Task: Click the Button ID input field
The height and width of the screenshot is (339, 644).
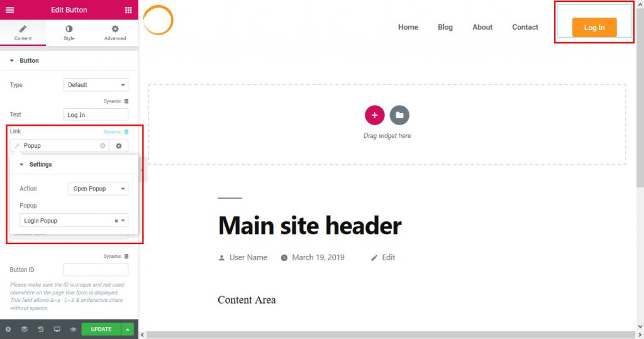Action: pos(96,270)
